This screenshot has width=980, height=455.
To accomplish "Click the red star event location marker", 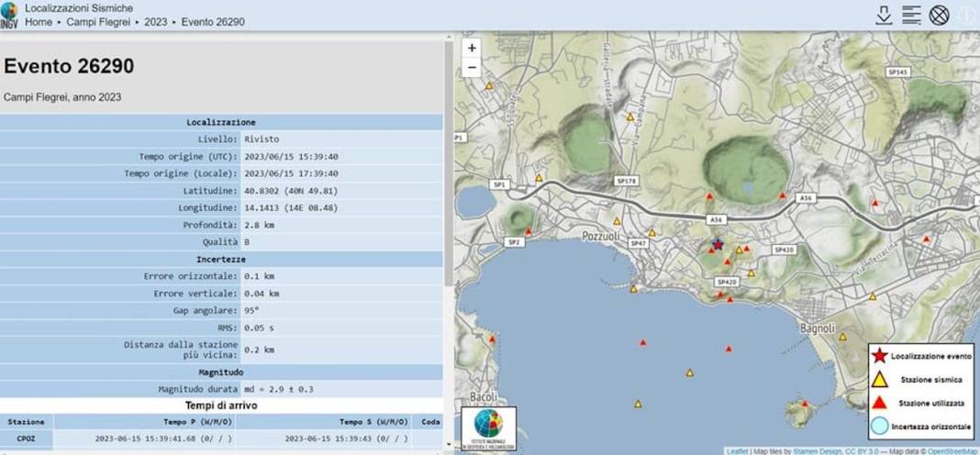I will 718,244.
